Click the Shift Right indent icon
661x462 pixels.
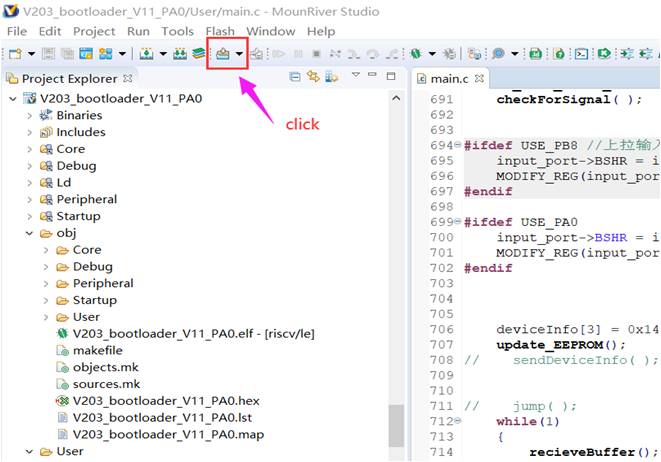pyautogui.click(x=627, y=54)
